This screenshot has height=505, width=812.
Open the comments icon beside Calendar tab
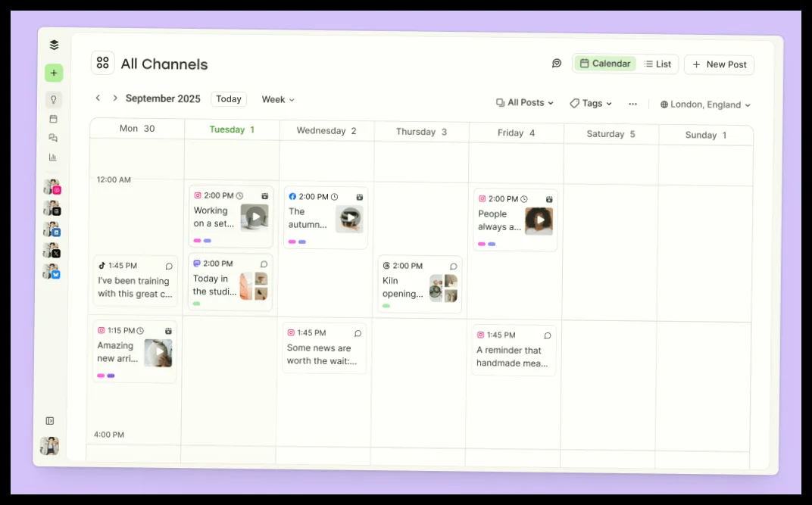pyautogui.click(x=557, y=63)
